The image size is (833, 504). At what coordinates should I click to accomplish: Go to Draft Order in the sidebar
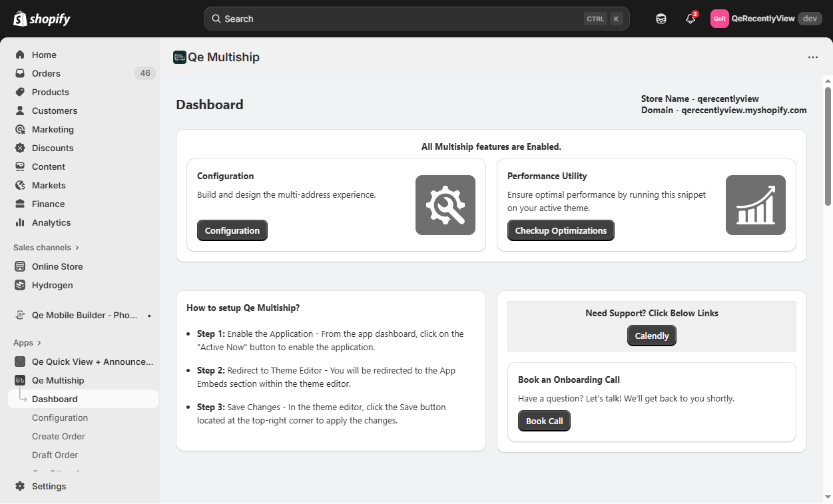pyautogui.click(x=55, y=455)
